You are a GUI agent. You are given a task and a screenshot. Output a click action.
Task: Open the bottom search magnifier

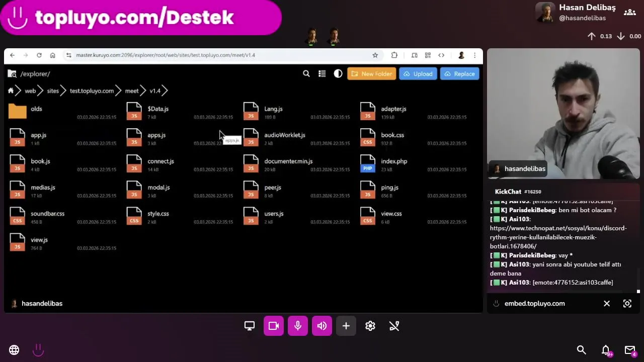pos(581,350)
